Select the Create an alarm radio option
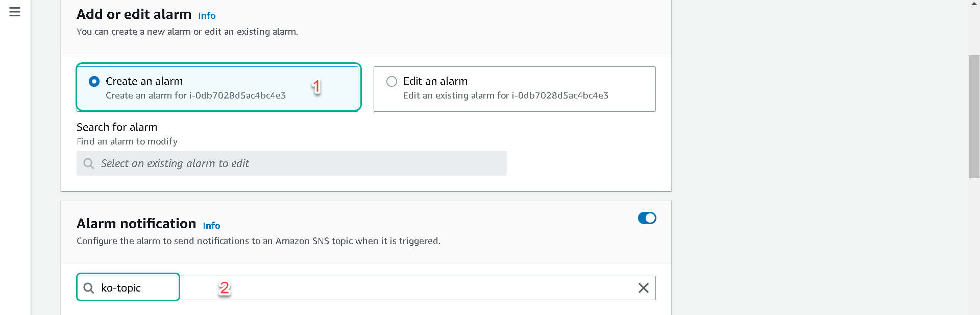980x315 pixels. click(x=94, y=81)
